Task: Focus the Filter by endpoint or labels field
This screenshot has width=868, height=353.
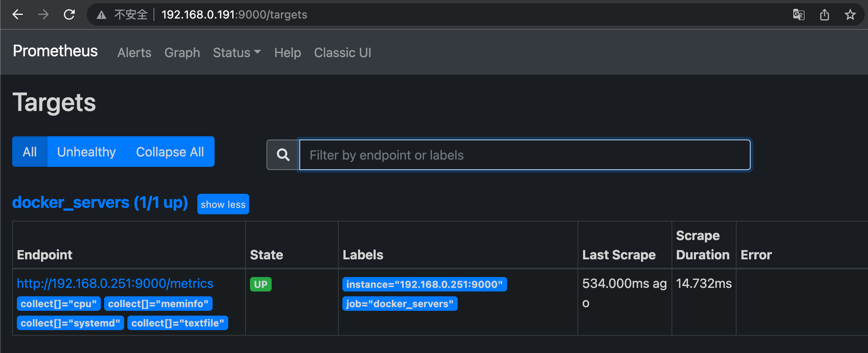Action: coord(525,155)
